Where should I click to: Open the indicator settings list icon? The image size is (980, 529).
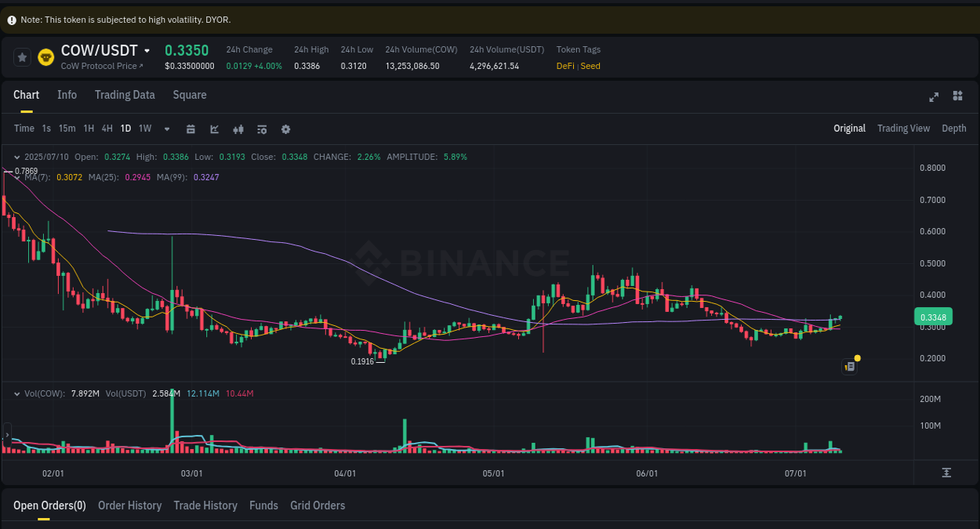pyautogui.click(x=262, y=129)
